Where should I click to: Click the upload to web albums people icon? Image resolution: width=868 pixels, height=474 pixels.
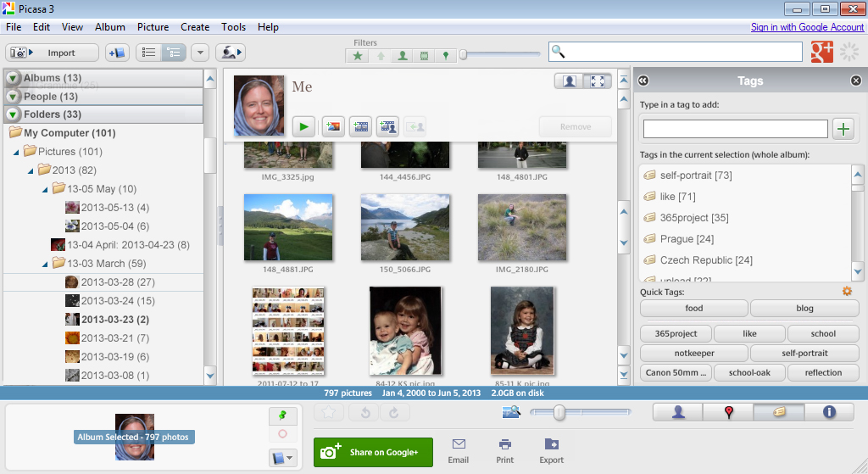(231, 53)
